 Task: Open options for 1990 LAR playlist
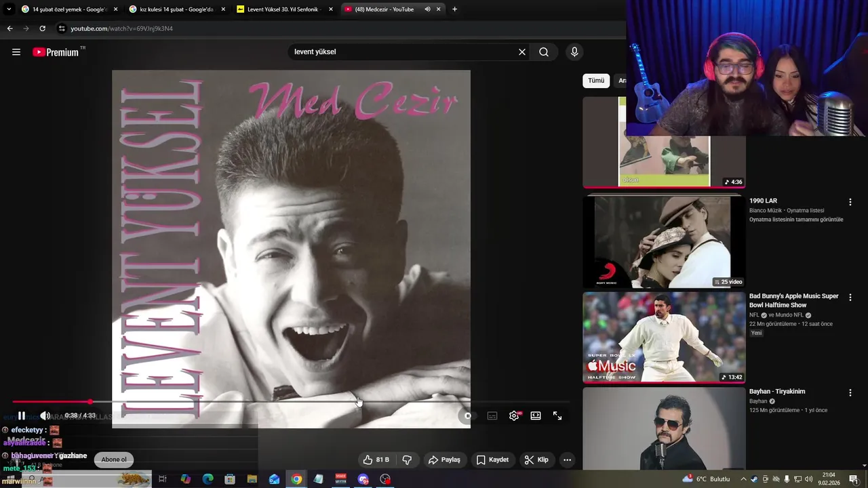(850, 202)
